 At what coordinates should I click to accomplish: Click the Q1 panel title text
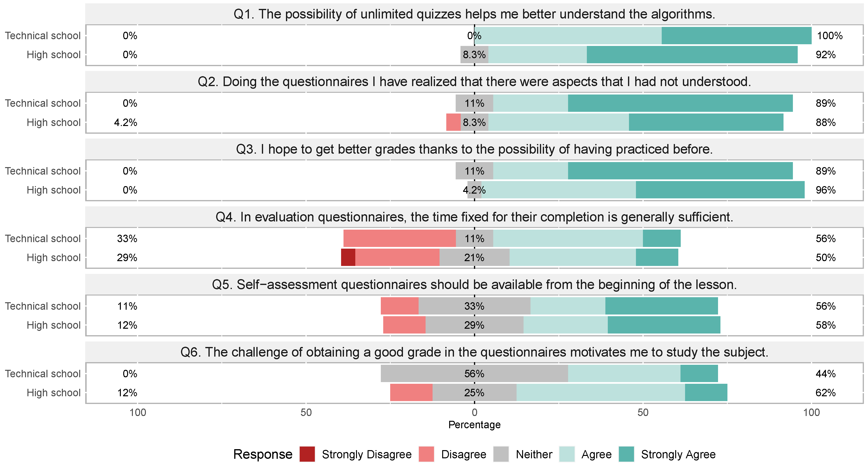click(x=474, y=14)
